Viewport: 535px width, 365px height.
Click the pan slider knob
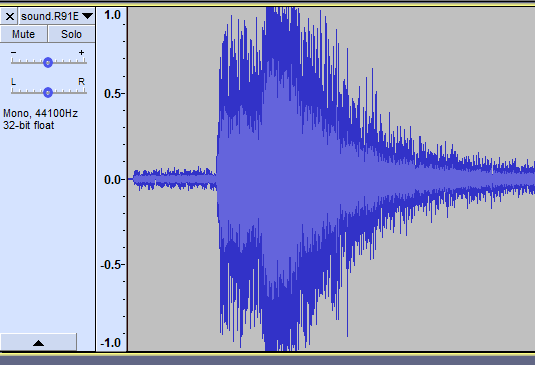48,92
